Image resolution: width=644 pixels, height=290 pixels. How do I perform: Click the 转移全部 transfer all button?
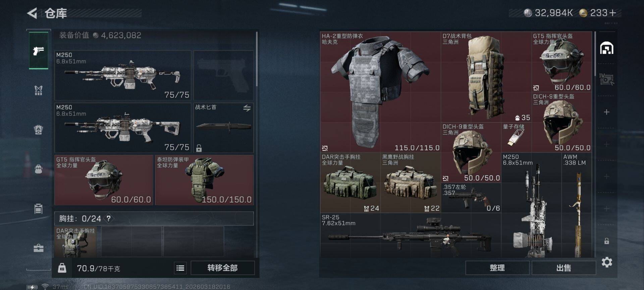coord(223,268)
